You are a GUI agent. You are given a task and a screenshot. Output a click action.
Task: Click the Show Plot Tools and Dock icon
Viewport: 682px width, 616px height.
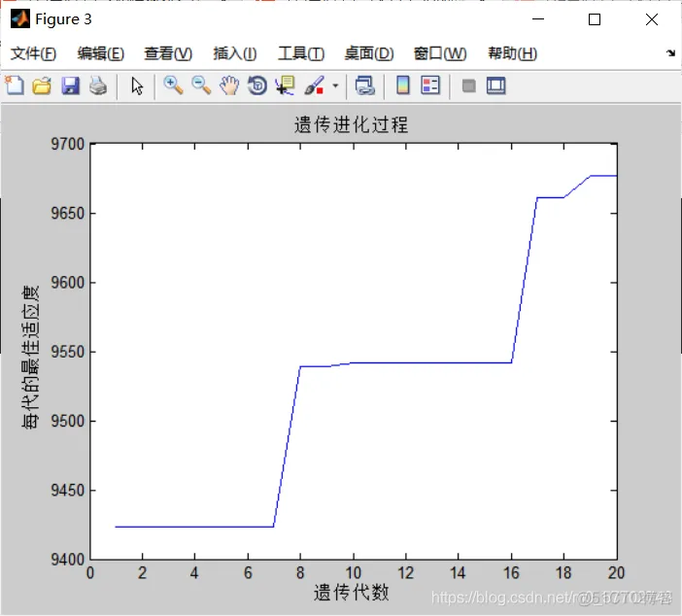[x=495, y=86]
